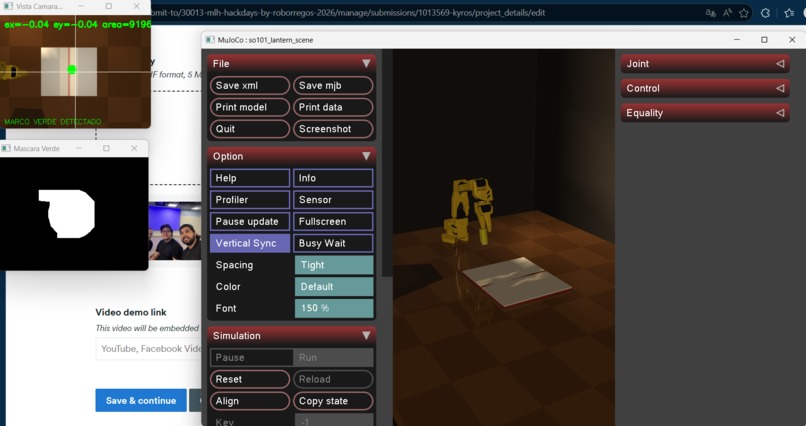Toggle Pause update

coord(250,221)
